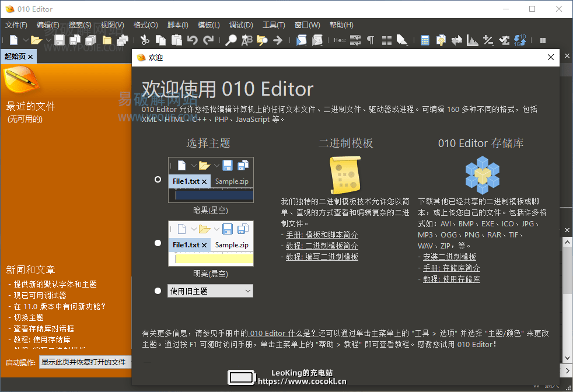This screenshot has width=573, height=392.
Task: Open the 格式(O) menu
Action: 145,25
